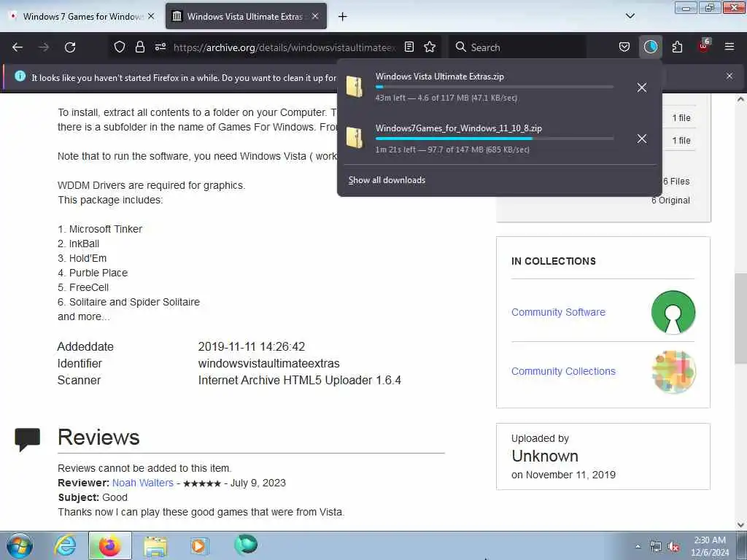Screen dimensions: 747x560
Task: Click the Community Software green logo
Action: pos(673,312)
